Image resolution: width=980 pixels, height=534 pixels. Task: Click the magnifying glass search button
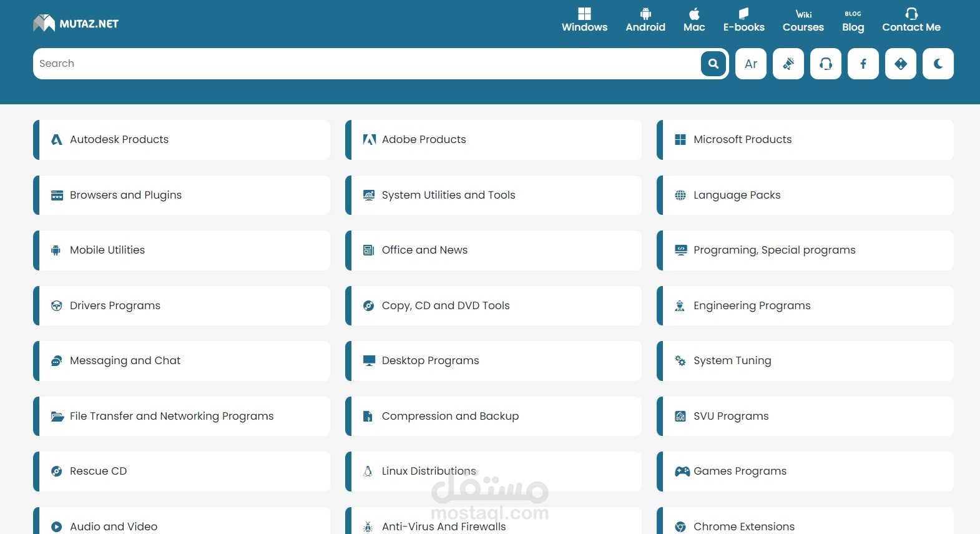tap(713, 64)
